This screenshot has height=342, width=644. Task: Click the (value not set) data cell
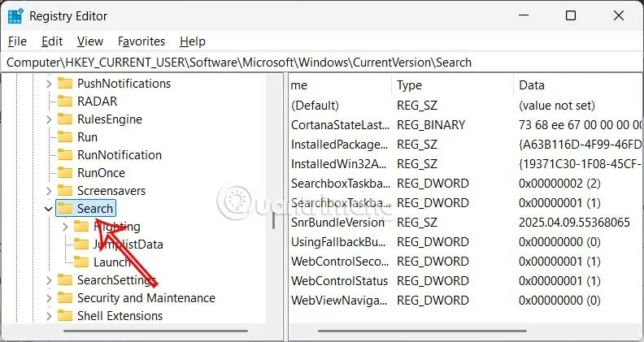(556, 106)
